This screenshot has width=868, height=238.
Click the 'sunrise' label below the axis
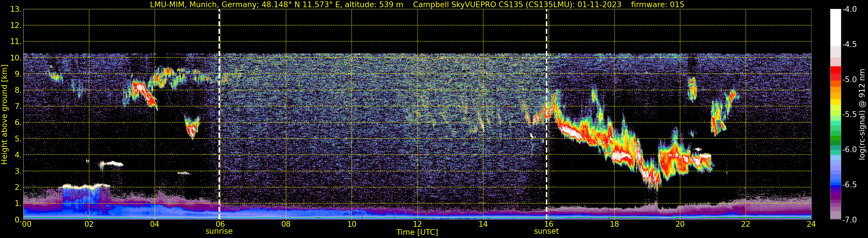(x=219, y=231)
